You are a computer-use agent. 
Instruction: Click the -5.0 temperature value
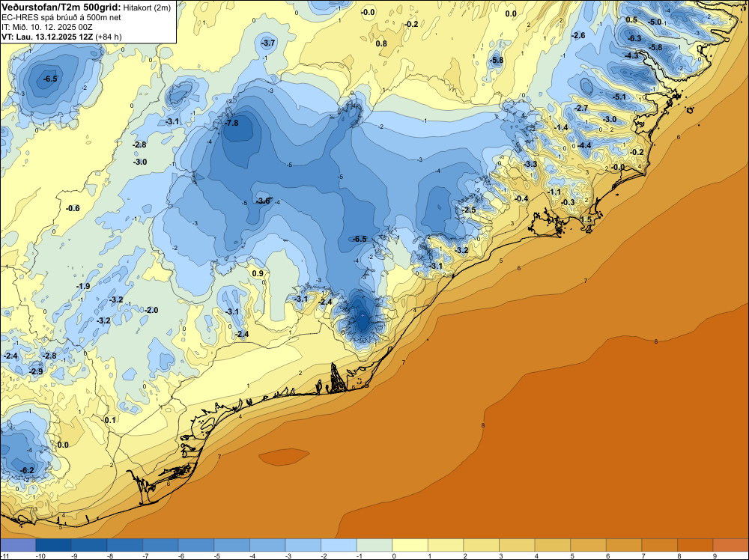click(x=655, y=22)
